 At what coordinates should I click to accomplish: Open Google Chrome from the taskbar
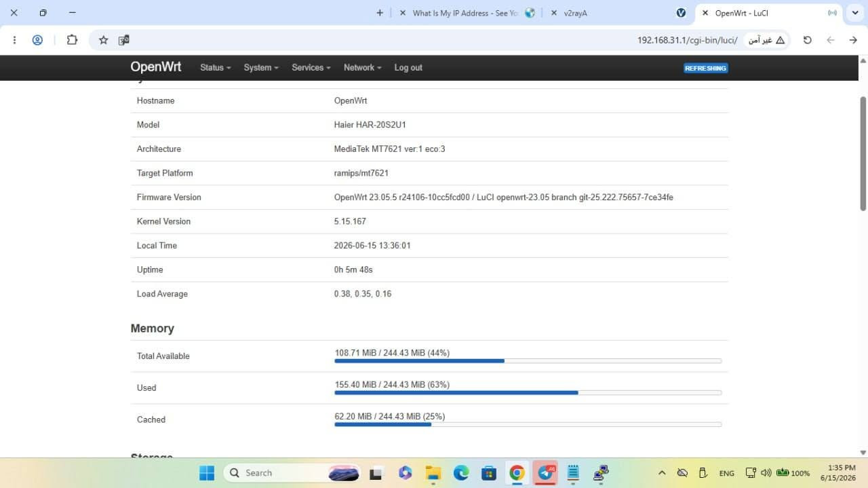[x=517, y=473]
